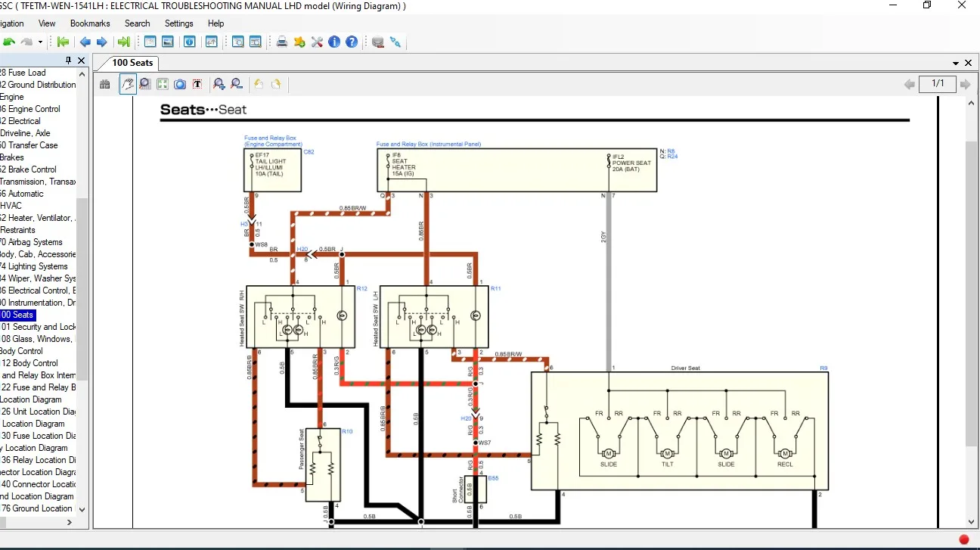
Task: Click the 1/1 page number field
Action: (937, 84)
